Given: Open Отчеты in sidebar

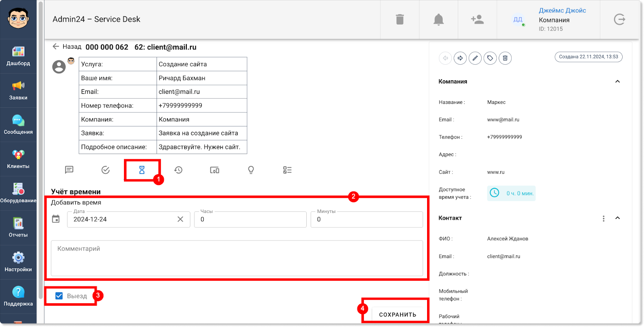Looking at the screenshot, I should 18,228.
